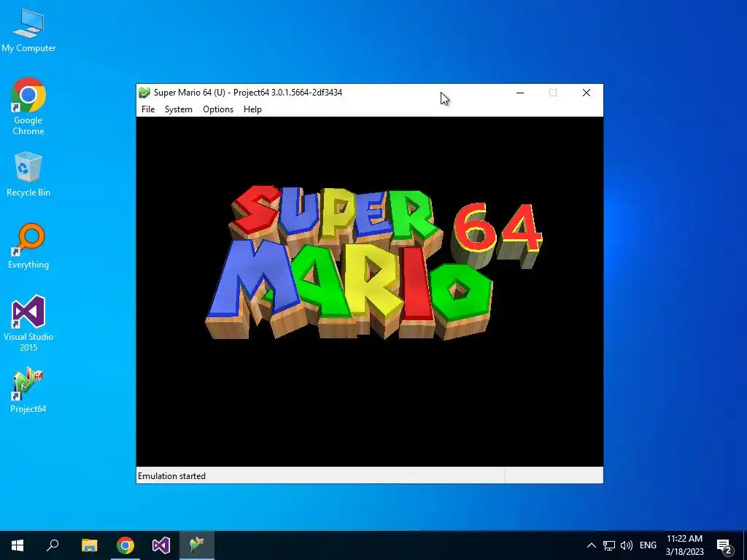Screen dimensions: 747x560
Task: Click the title text 'Super Mario 64 (U)'
Action: pyautogui.click(x=189, y=93)
